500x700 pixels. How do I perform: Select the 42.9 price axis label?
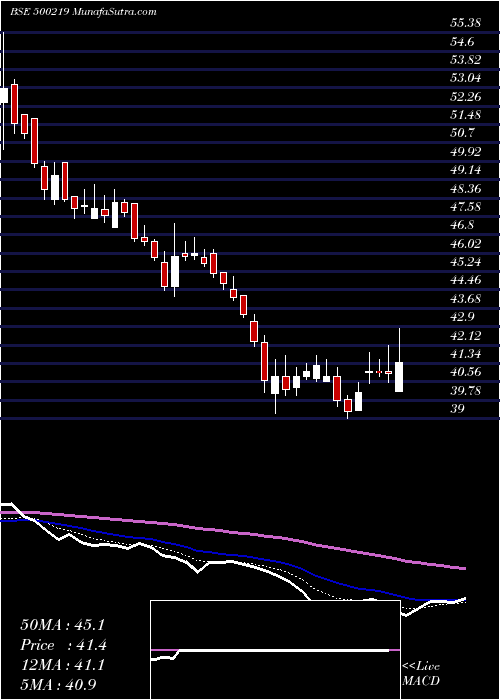[462, 317]
